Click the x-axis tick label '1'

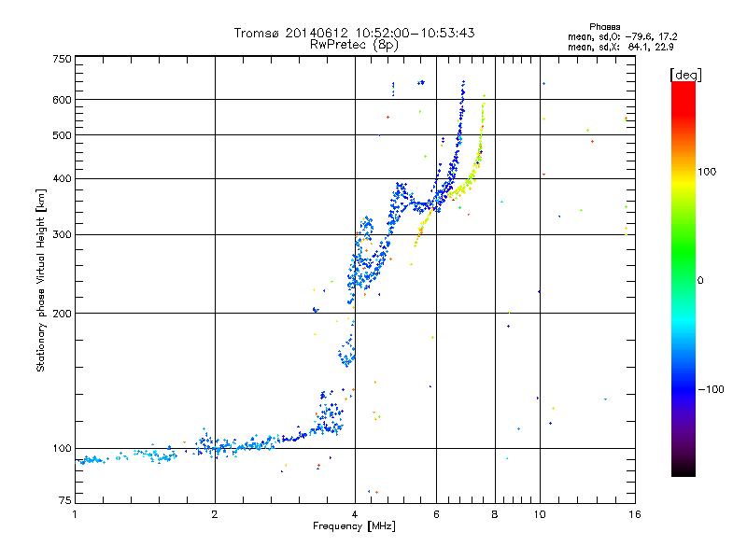[75, 514]
